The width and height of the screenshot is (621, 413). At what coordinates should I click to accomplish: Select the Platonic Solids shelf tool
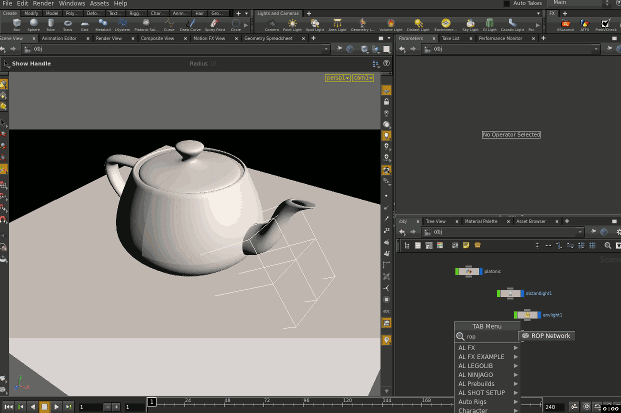[x=146, y=25]
